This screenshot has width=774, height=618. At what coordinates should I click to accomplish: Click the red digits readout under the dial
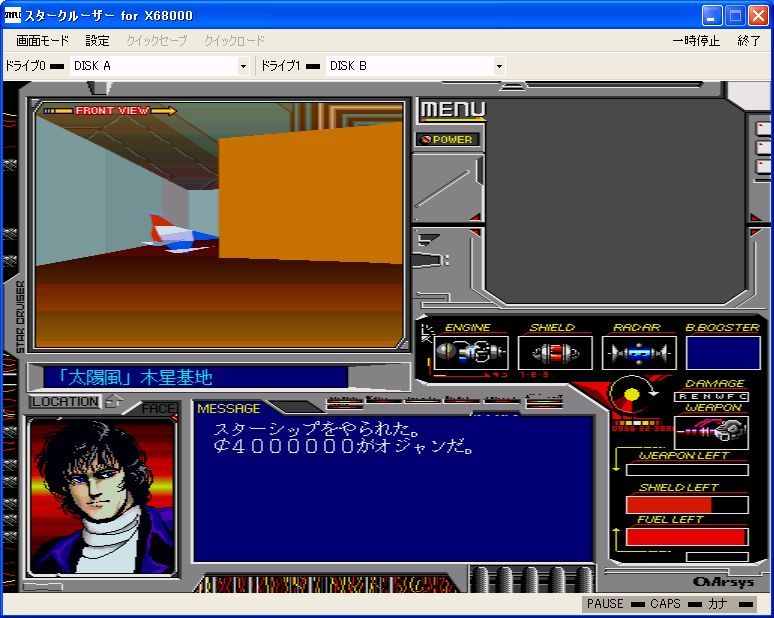point(642,428)
